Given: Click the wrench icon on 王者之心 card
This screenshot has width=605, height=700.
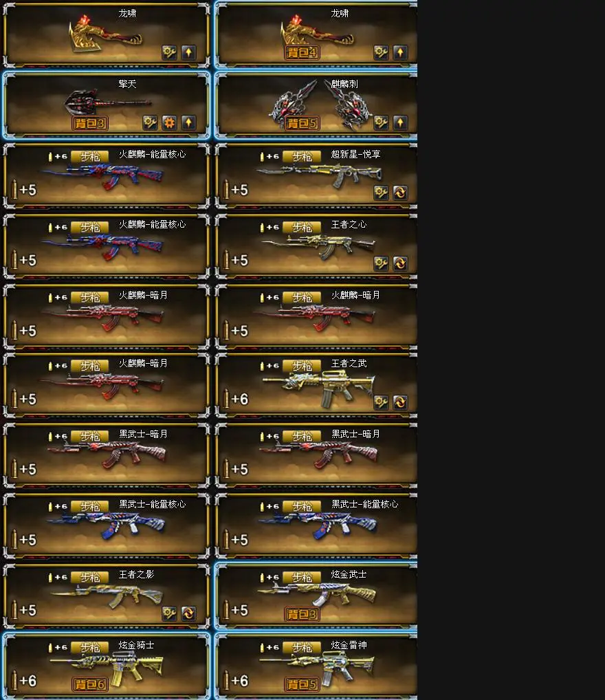Looking at the screenshot, I should [x=381, y=263].
